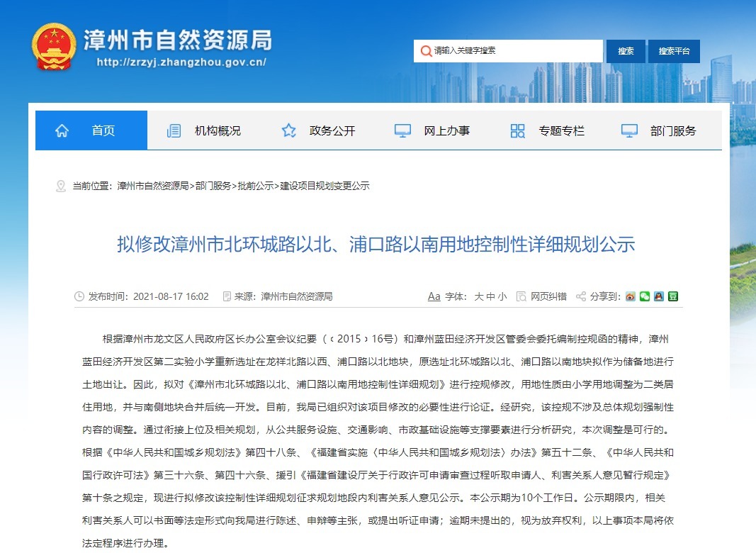Share article to WeChat
Image resolution: width=756 pixels, height=553 pixels.
tap(645, 296)
